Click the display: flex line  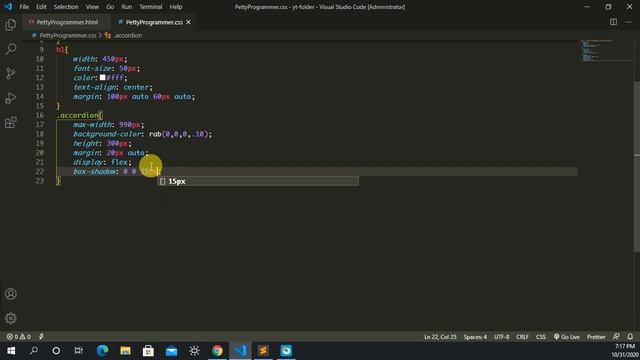click(102, 162)
